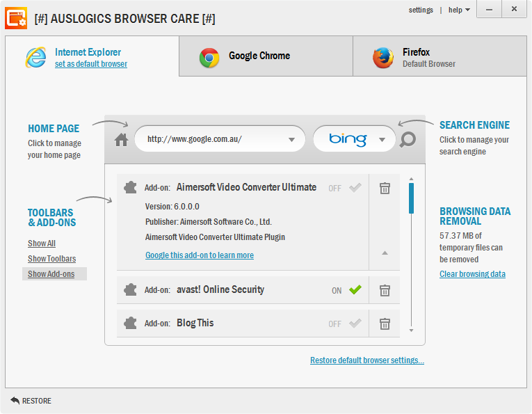Switch to the Google Chrome tab

pos(266,56)
